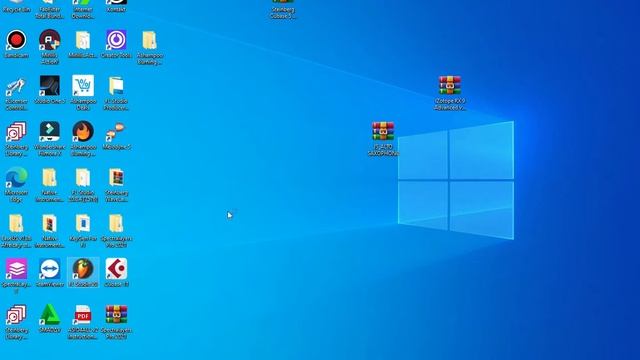
Task: Select the Steinberg Cubase 5 archive label
Action: 283,13
